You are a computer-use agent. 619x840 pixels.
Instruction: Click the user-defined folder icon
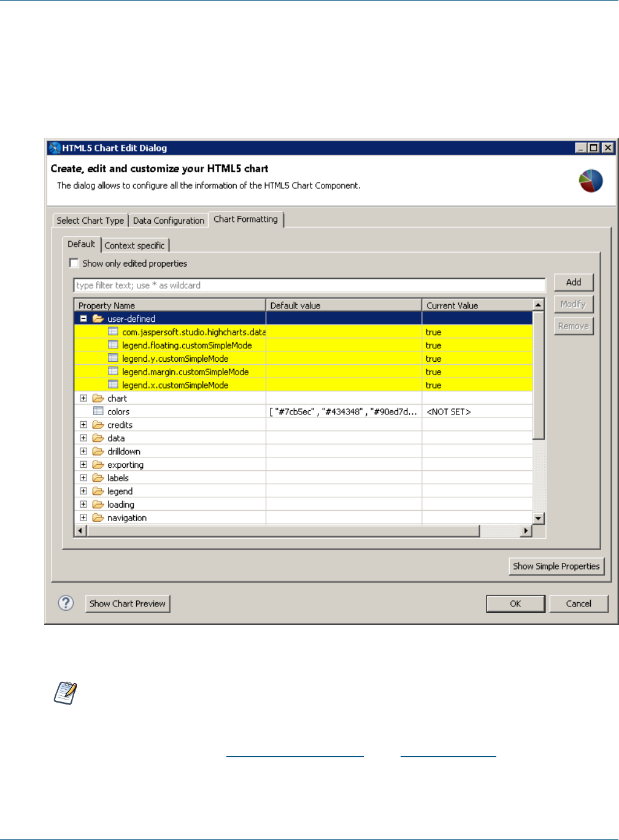tap(98, 319)
